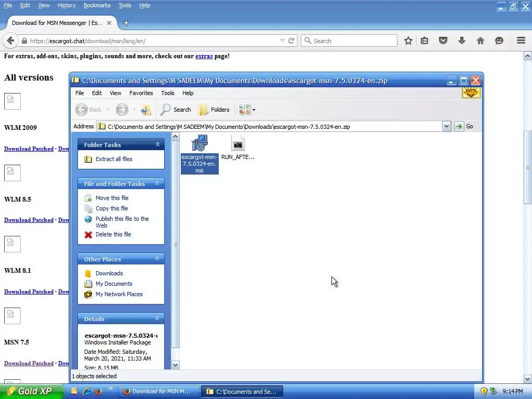Open Explorer's Tools menu
The height and width of the screenshot is (399, 532).
[168, 93]
